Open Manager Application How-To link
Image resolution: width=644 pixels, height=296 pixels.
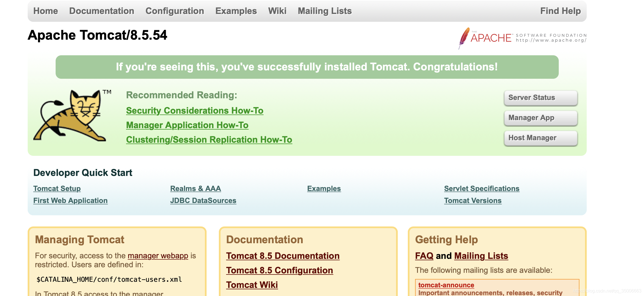click(x=187, y=125)
